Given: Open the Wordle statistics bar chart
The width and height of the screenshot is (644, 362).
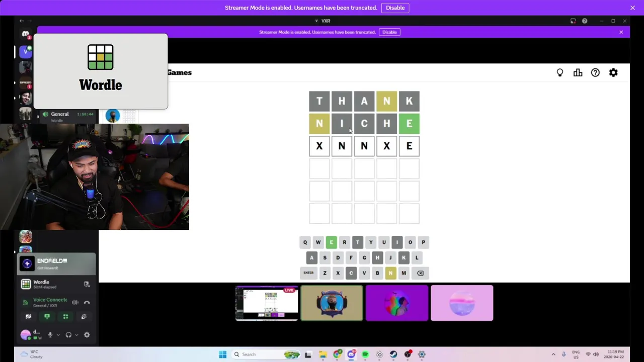Looking at the screenshot, I should click(578, 72).
